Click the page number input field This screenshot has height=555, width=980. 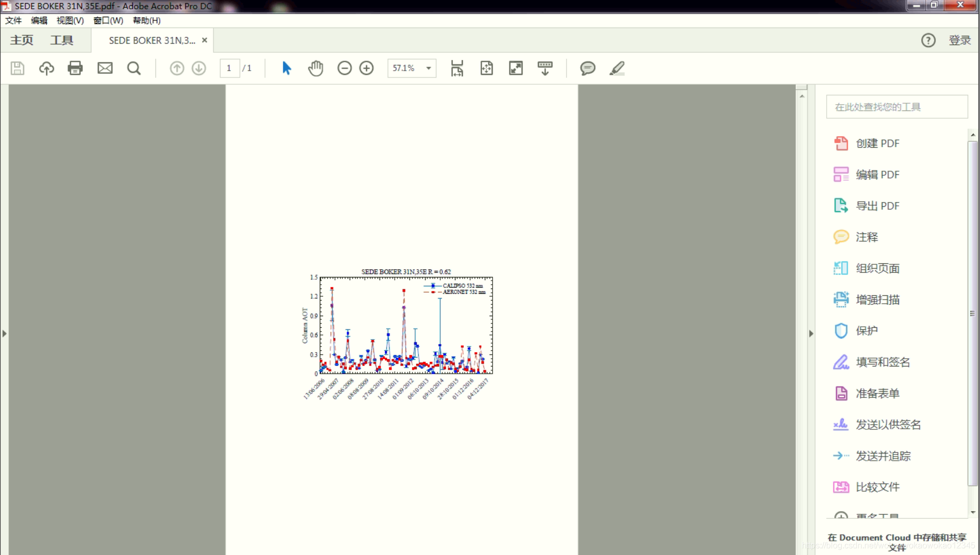[x=229, y=68]
